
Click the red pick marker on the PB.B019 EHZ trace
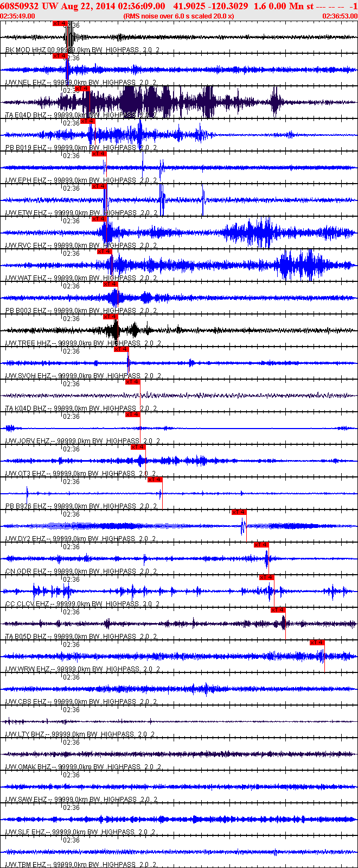click(x=88, y=121)
